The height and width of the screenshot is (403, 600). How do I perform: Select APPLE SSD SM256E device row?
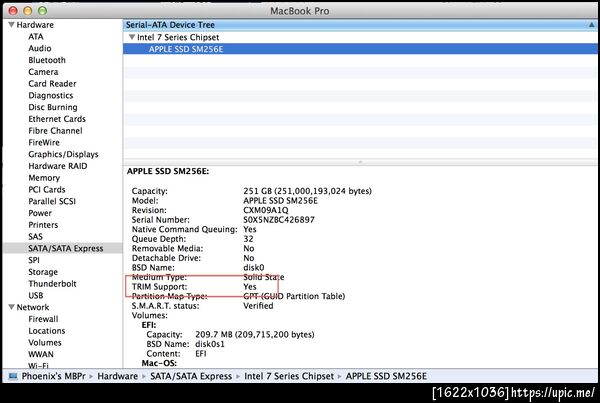(x=360, y=49)
